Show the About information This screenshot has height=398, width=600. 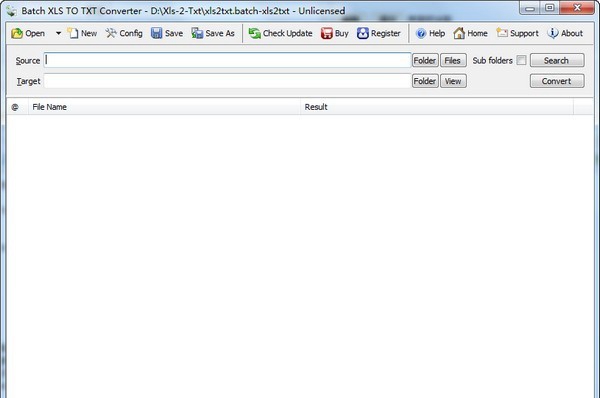565,33
